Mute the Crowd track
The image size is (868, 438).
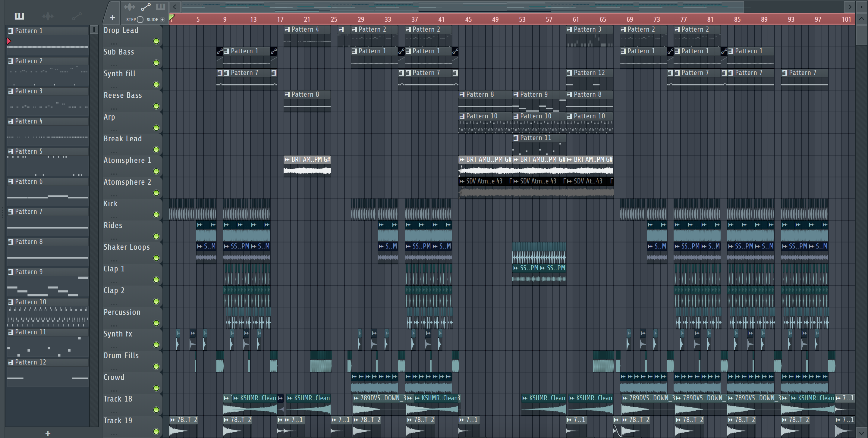tap(156, 388)
